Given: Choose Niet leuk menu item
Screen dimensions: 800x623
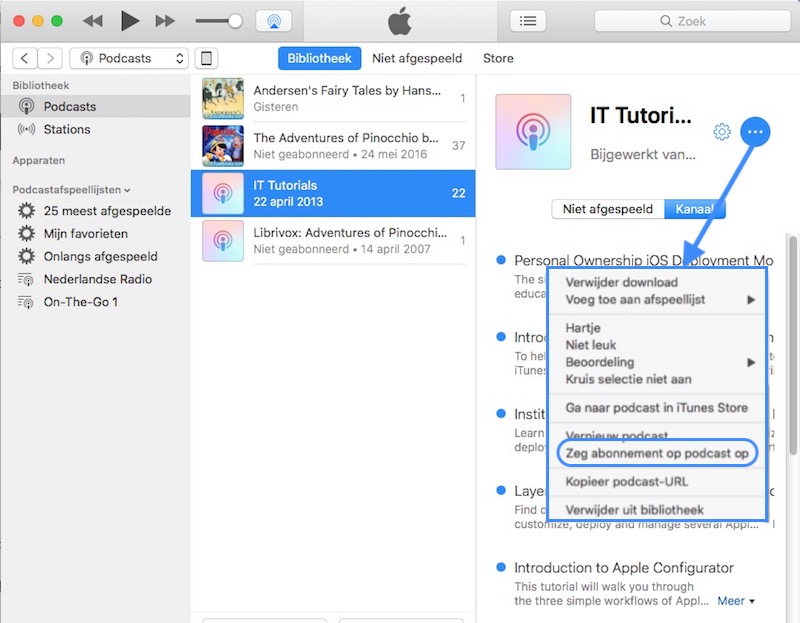Looking at the screenshot, I should pos(657,345).
